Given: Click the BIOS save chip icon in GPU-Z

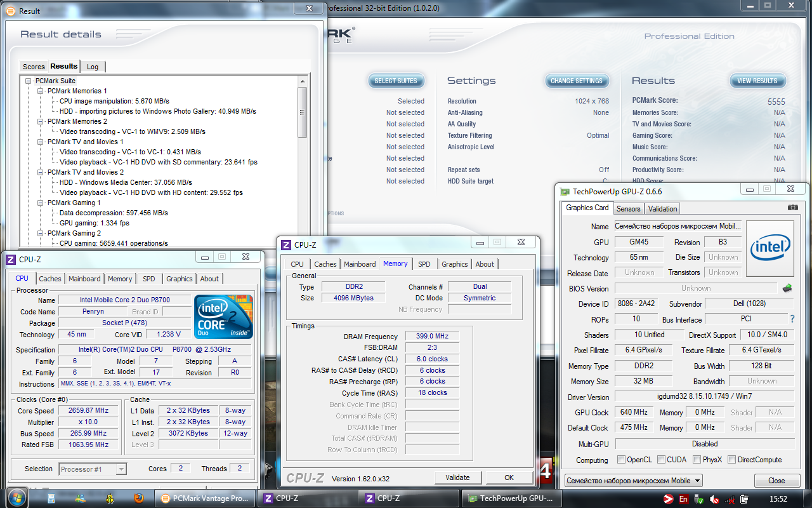Looking at the screenshot, I should [x=787, y=288].
